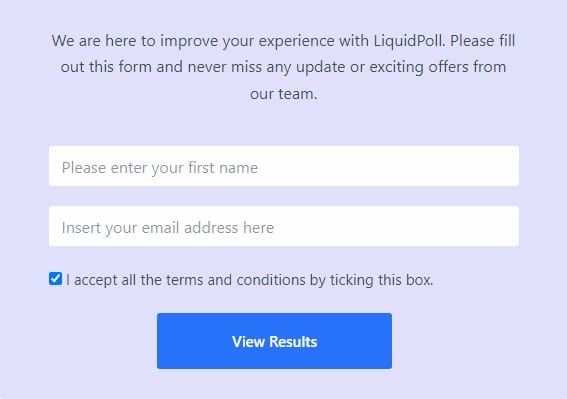Click the View Results button

(274, 341)
